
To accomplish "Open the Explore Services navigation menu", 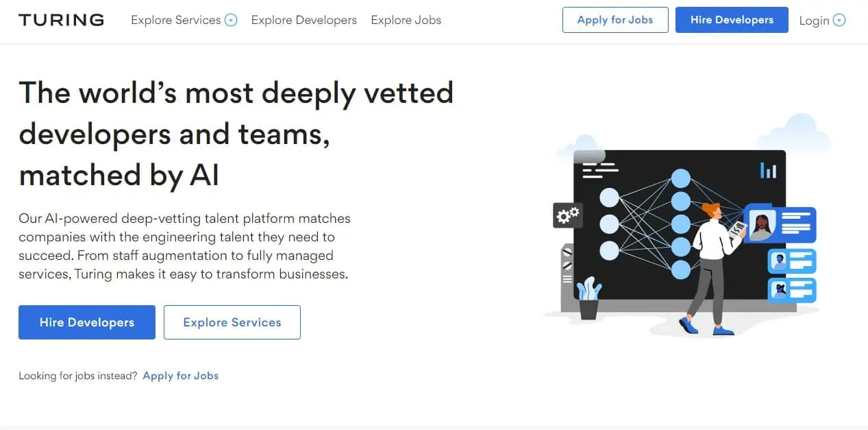I will 176,21.
